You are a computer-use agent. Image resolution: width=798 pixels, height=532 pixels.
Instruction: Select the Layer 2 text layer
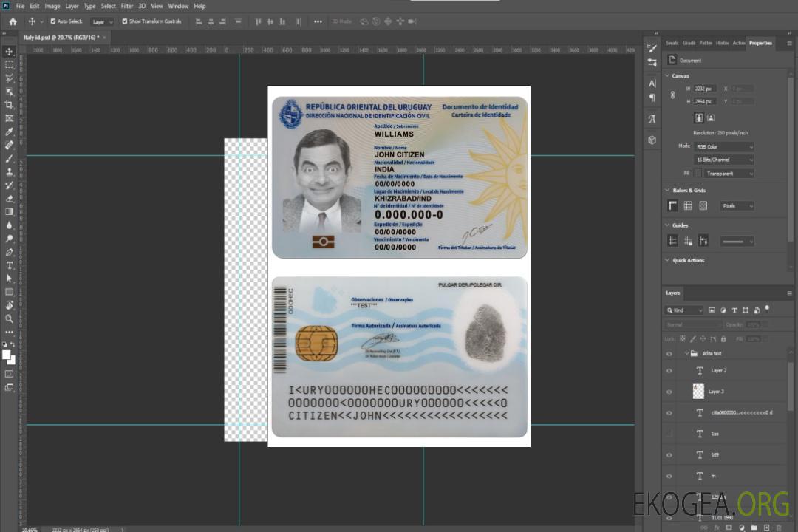tap(719, 370)
